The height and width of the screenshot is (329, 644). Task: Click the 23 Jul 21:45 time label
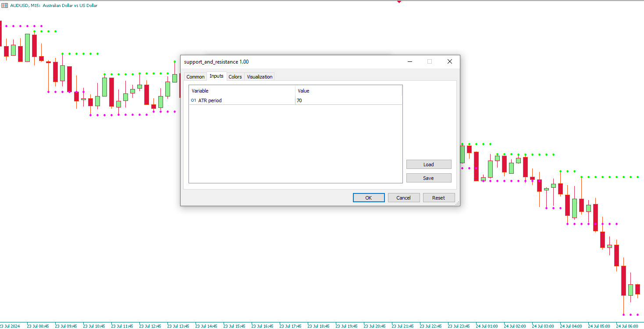tap(402, 326)
